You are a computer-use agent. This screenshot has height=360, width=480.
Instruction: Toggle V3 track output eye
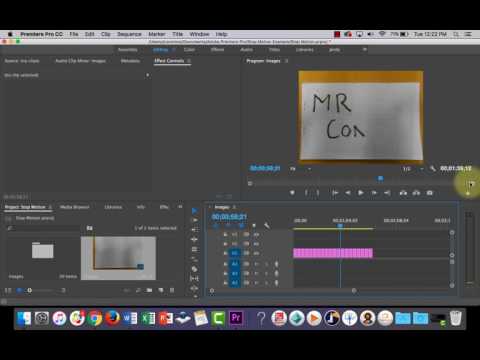pos(256,235)
